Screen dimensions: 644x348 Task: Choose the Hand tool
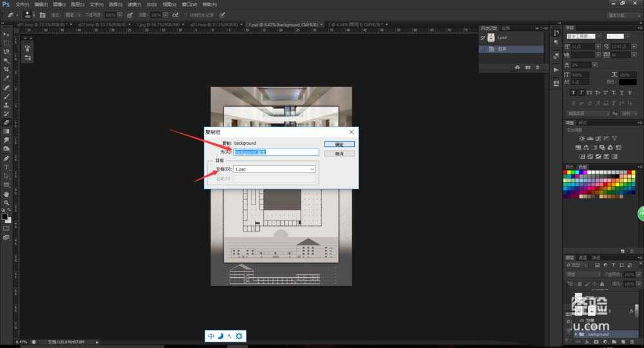(6, 194)
